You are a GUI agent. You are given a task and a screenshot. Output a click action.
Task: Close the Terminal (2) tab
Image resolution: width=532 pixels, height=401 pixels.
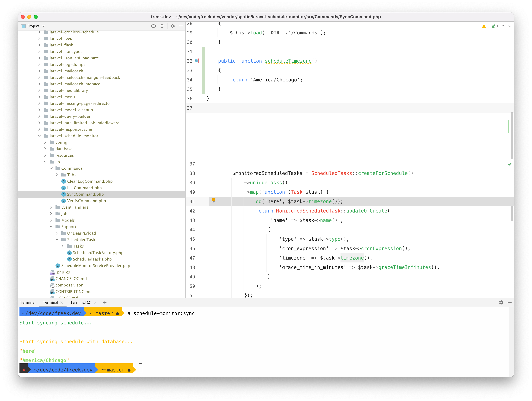click(95, 302)
